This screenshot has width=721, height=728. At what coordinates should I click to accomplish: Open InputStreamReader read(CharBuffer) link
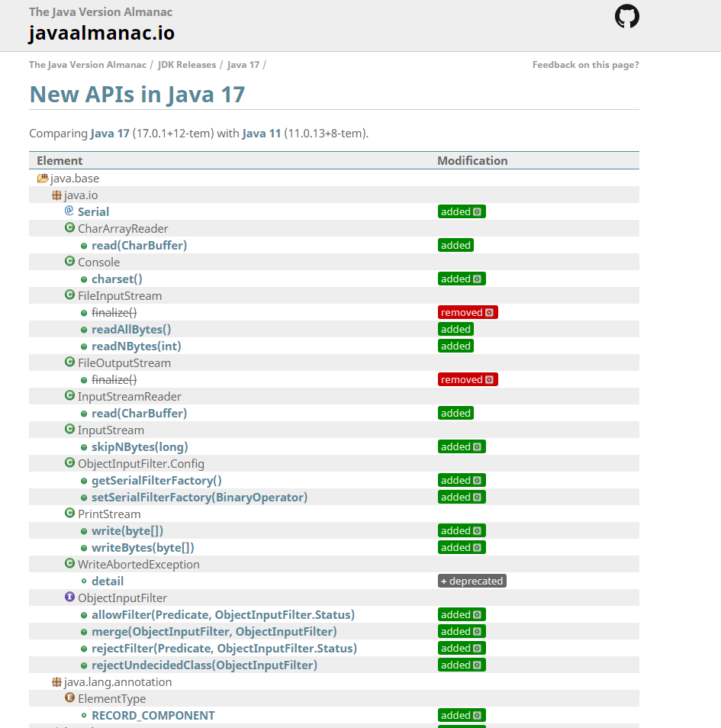140,413
